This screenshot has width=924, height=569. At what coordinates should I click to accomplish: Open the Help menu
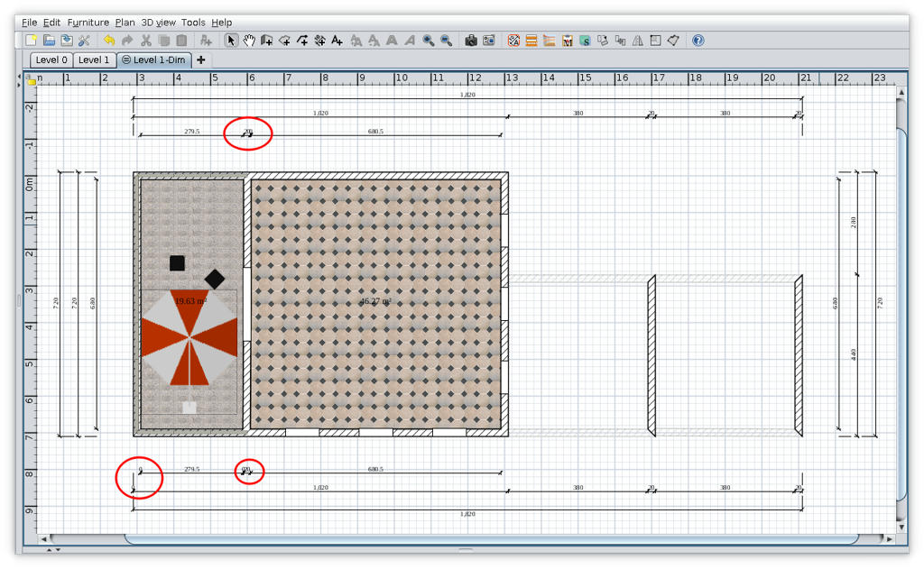(x=222, y=23)
